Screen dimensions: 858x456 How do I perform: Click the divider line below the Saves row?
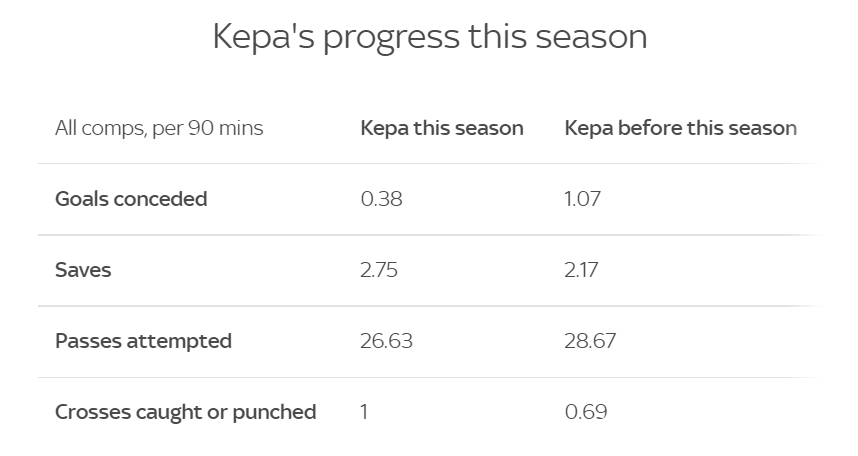pyautogui.click(x=428, y=306)
